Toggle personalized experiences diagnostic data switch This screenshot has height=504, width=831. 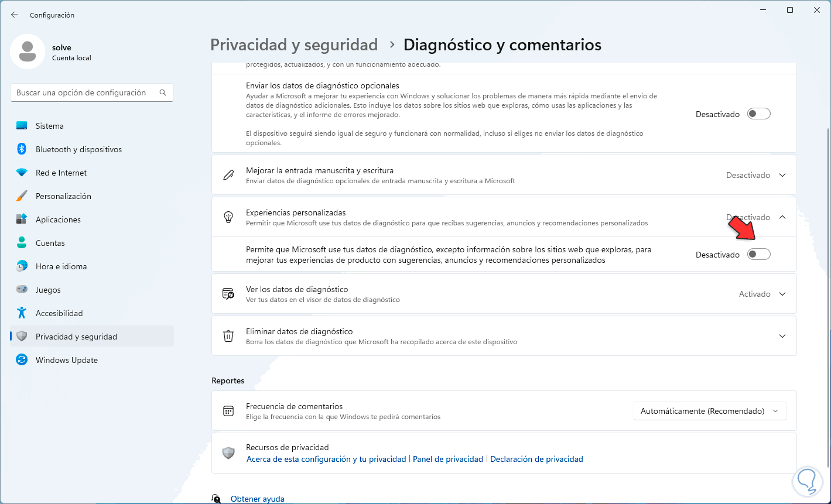759,255
